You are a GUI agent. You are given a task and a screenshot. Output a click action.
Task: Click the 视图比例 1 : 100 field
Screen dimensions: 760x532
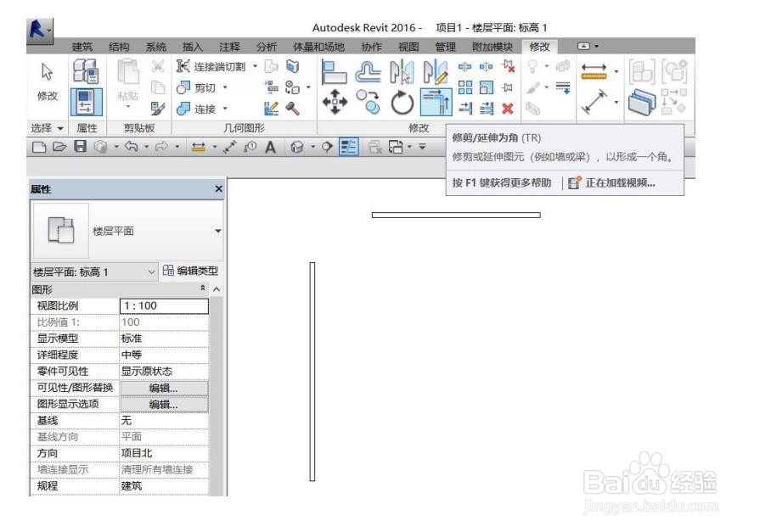point(164,305)
